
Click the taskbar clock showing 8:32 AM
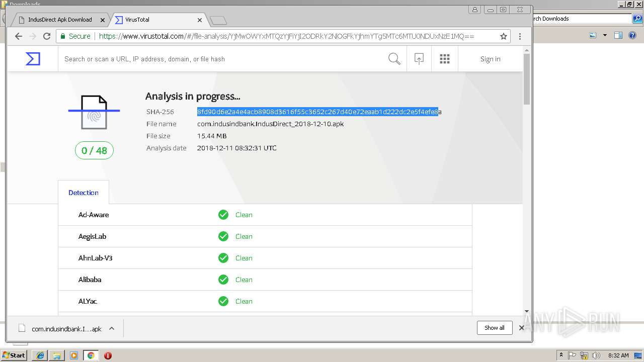coord(618,355)
